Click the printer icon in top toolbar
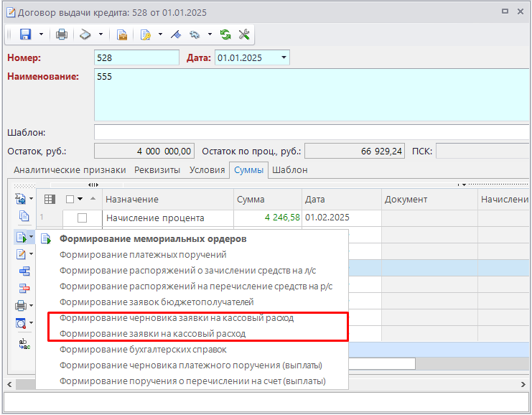The image size is (532, 415). tap(62, 34)
